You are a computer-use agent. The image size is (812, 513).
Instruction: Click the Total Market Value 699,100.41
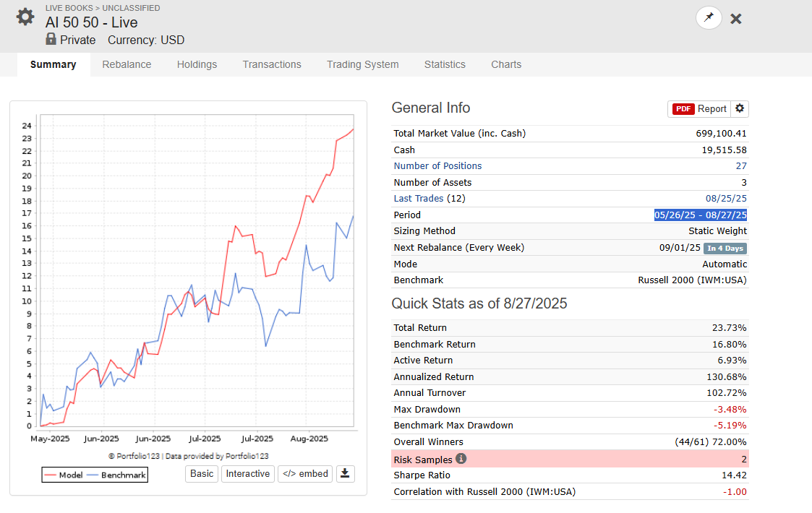coord(721,133)
